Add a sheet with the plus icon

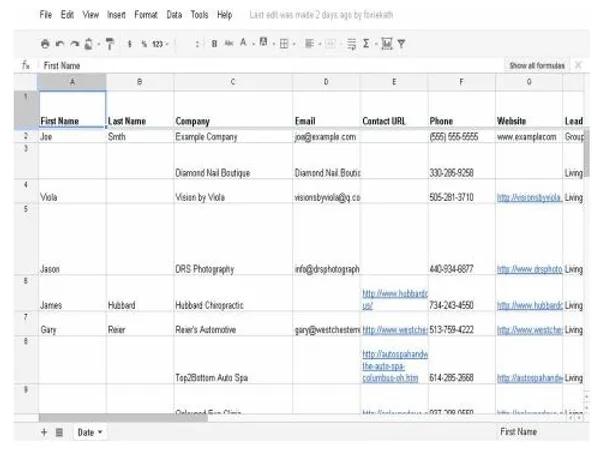click(x=44, y=432)
